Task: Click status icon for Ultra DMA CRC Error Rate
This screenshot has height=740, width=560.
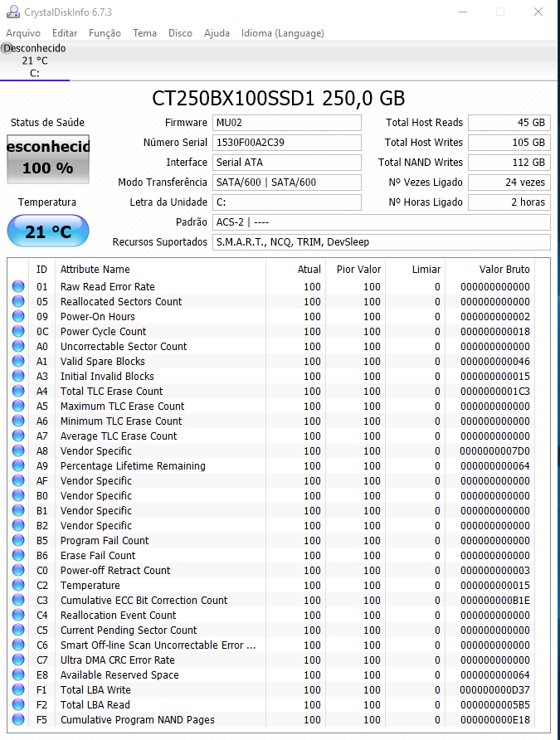Action: click(18, 660)
